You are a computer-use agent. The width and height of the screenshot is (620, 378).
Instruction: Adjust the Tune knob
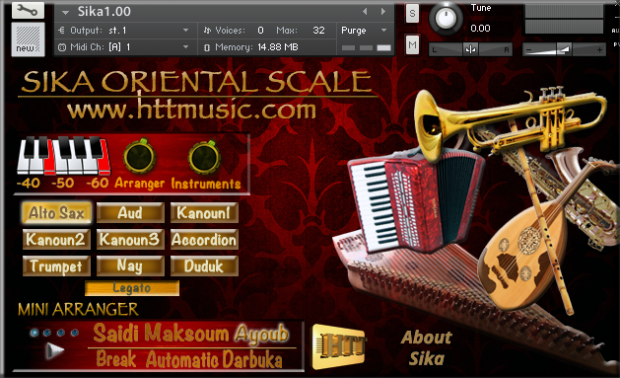click(446, 19)
